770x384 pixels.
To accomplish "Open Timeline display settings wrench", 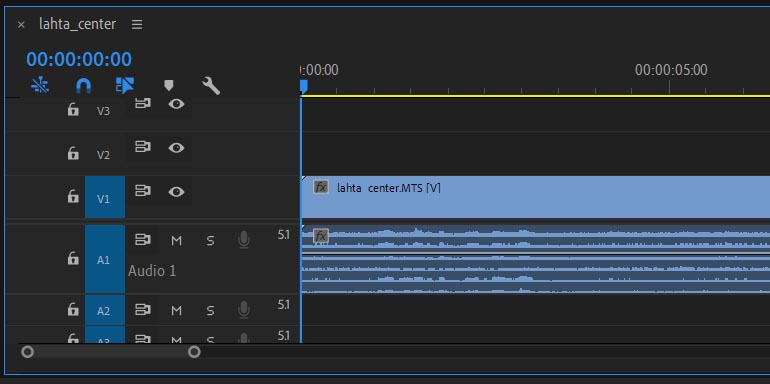I will pos(211,86).
